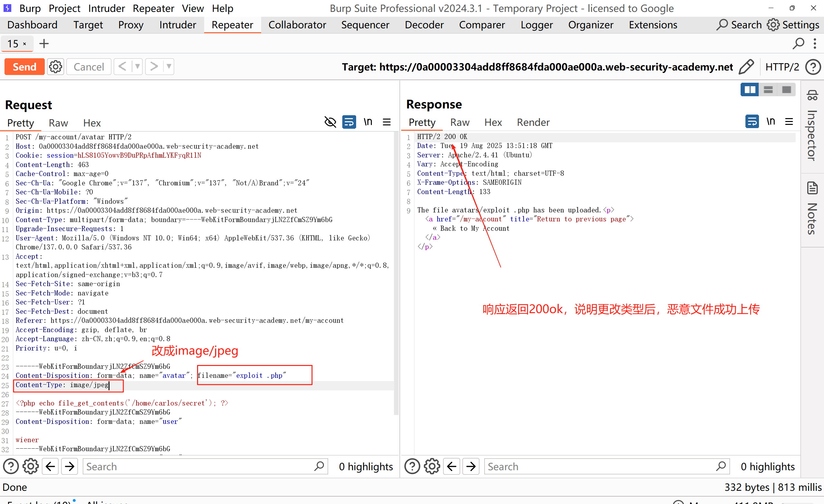Open the Repeater tab bar three-dot menu

(815, 43)
